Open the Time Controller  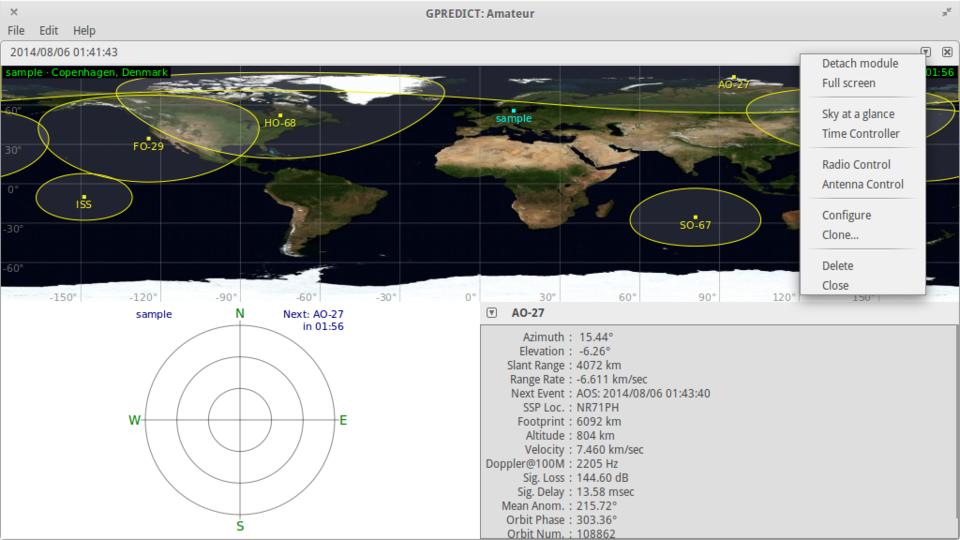pos(860,134)
